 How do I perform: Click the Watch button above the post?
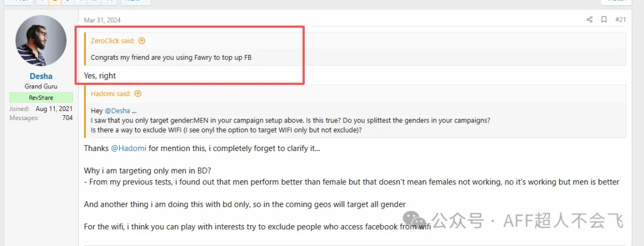(x=616, y=1)
